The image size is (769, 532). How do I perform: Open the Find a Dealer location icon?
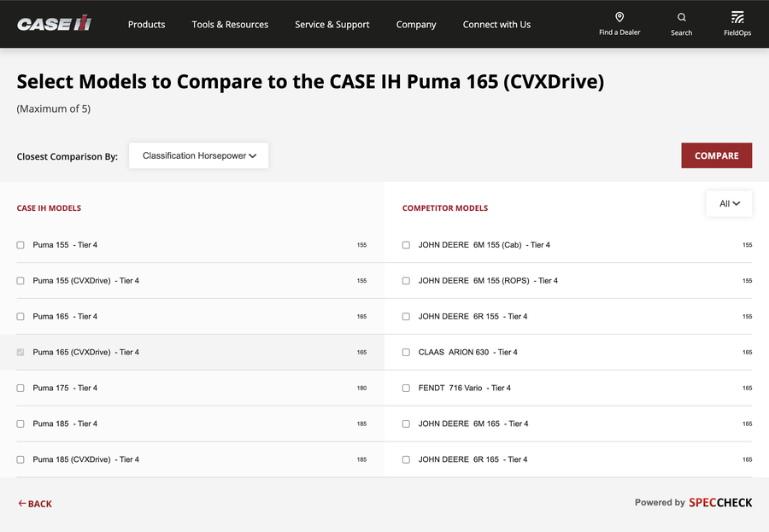[619, 17]
